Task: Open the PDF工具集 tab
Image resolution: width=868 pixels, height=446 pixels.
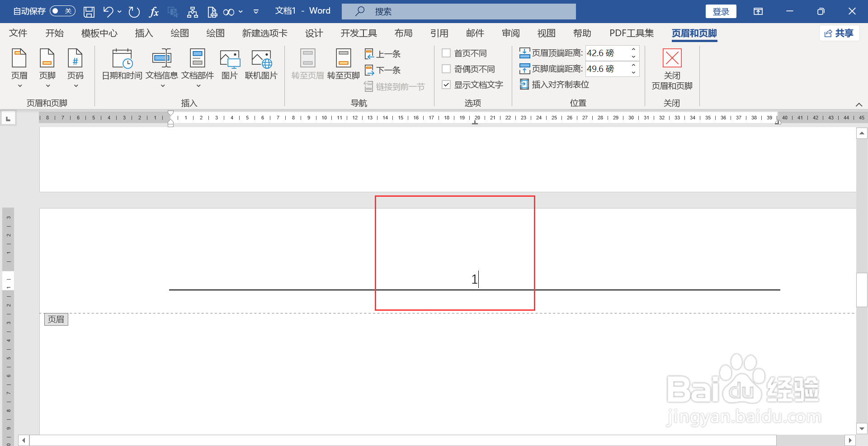Action: (632, 33)
